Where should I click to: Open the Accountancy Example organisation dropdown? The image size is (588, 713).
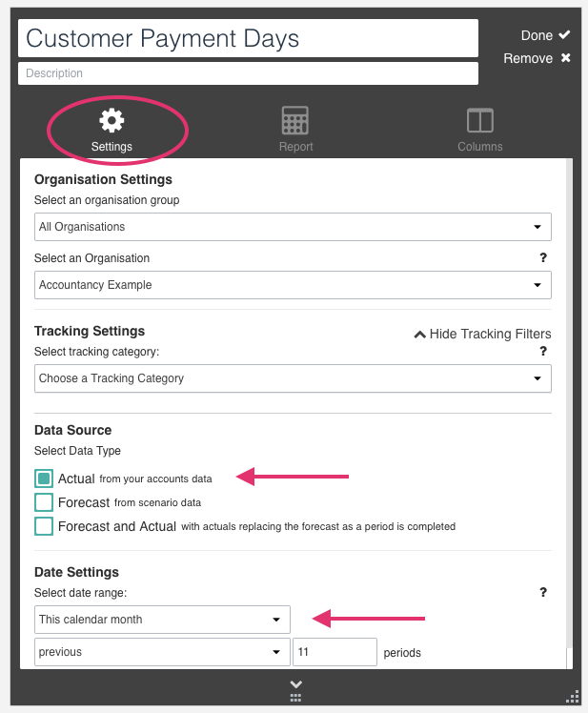[x=293, y=285]
